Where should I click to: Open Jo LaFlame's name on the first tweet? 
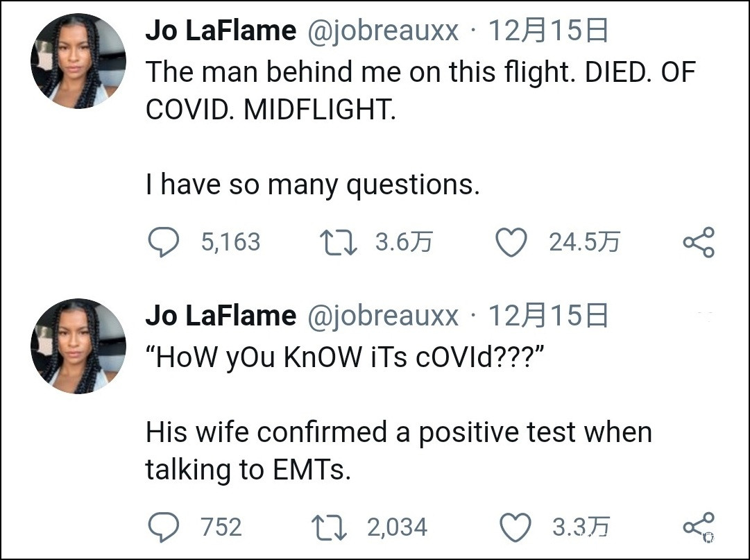click(221, 31)
